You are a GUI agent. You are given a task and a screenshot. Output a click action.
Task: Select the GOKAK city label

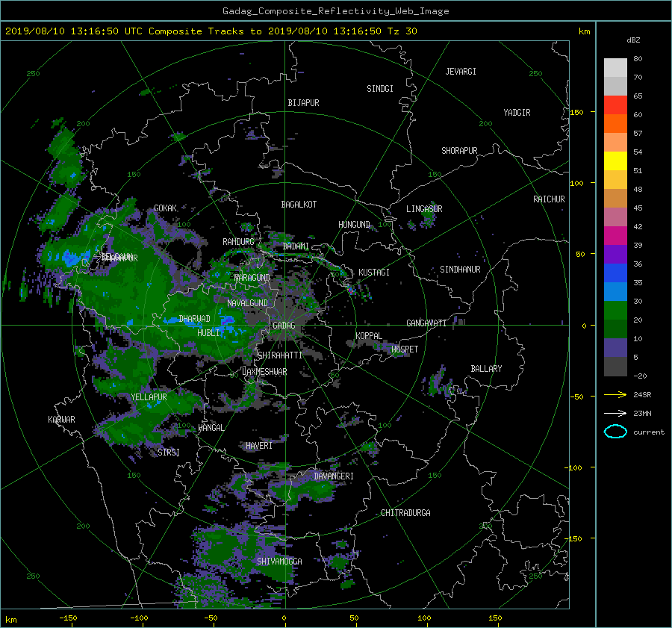(x=166, y=208)
